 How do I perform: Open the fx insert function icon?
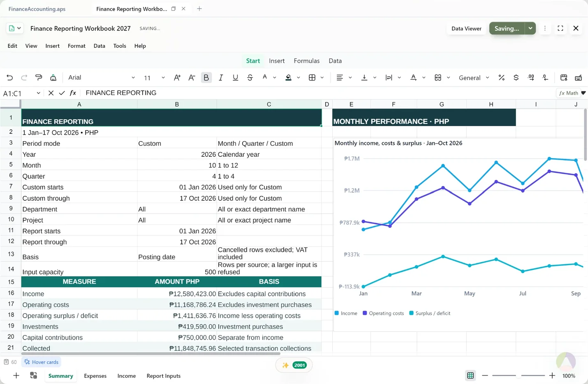tap(73, 93)
